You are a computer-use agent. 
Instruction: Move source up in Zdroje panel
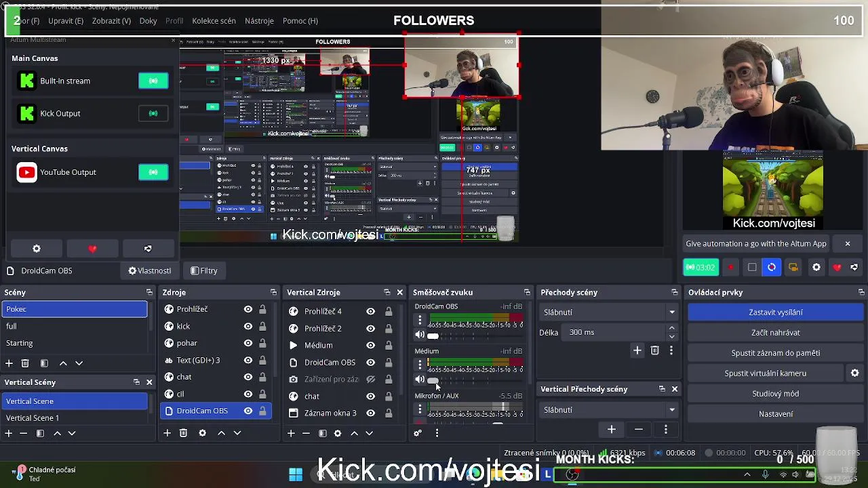point(221,433)
